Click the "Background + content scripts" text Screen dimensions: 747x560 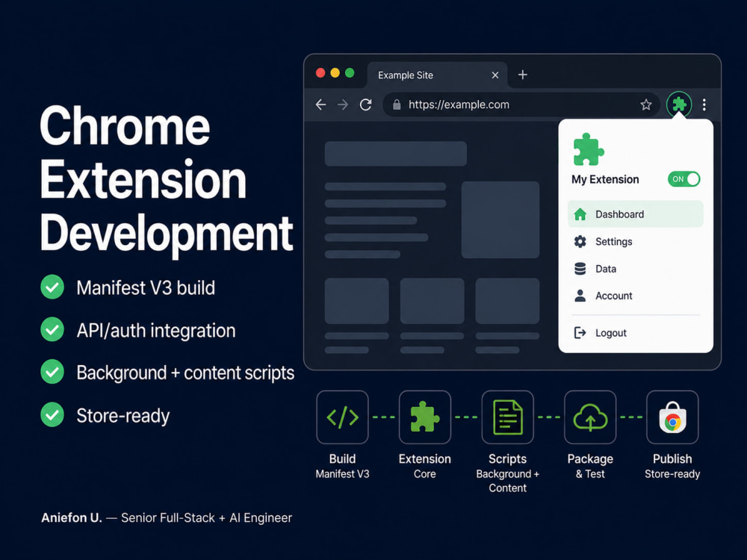tap(185, 373)
